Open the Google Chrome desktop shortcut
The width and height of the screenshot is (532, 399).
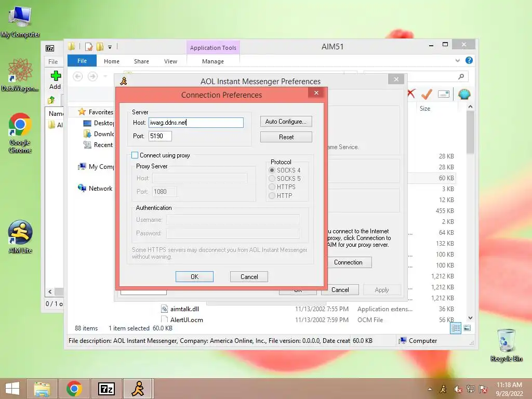click(20, 133)
